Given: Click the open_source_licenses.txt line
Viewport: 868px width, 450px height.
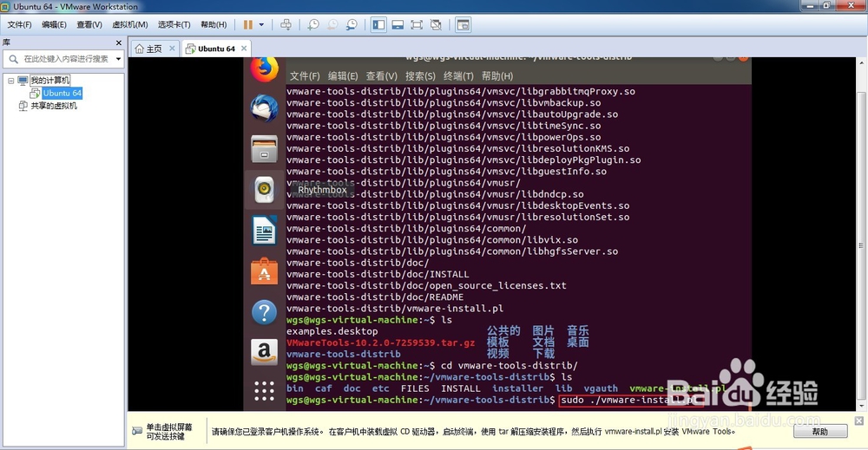Looking at the screenshot, I should [x=426, y=286].
